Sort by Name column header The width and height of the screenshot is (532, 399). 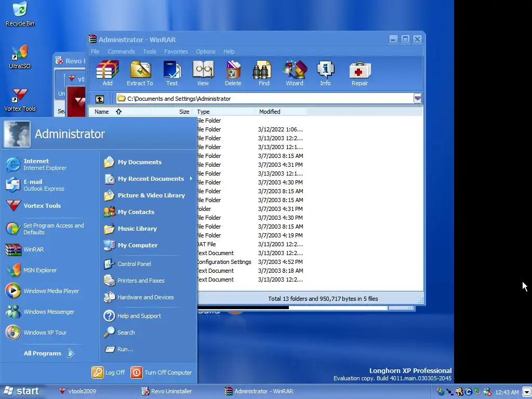click(x=119, y=112)
